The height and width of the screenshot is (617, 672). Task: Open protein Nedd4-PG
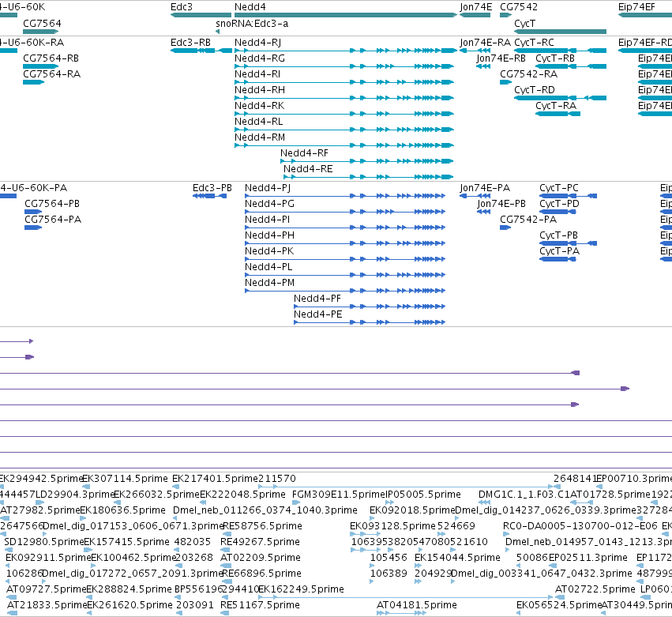click(x=269, y=204)
